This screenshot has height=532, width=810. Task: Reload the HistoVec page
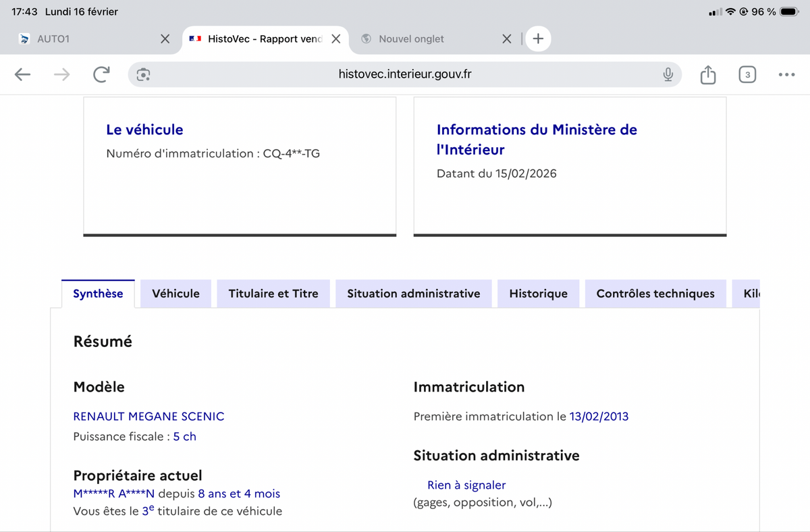101,75
